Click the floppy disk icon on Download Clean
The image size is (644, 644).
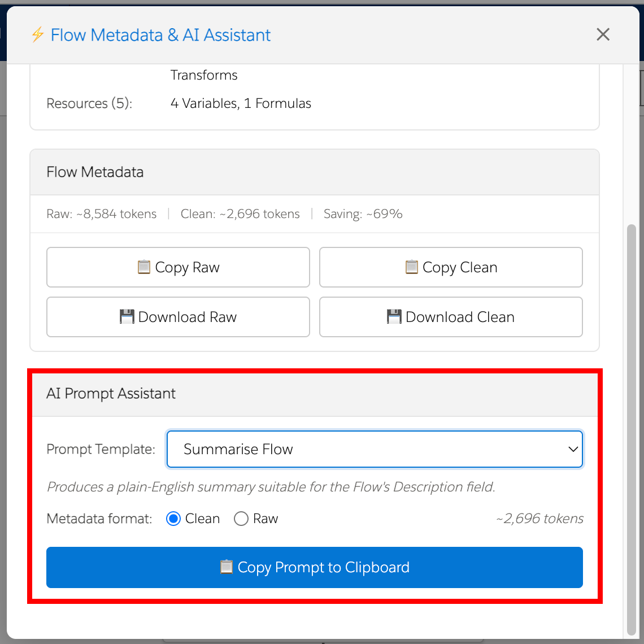point(395,316)
